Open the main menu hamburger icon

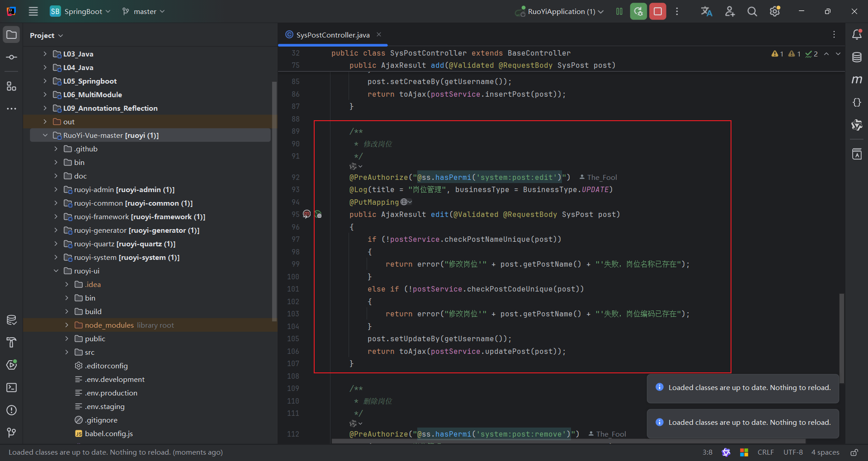[x=33, y=11]
